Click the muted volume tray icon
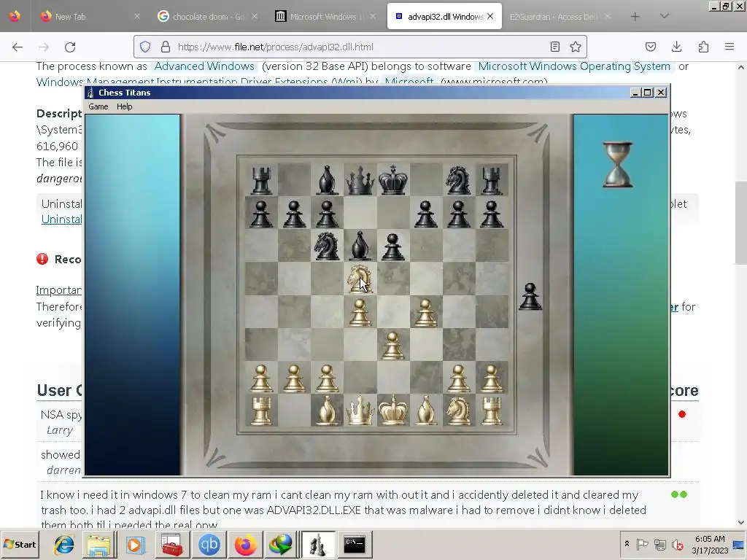 (x=677, y=544)
